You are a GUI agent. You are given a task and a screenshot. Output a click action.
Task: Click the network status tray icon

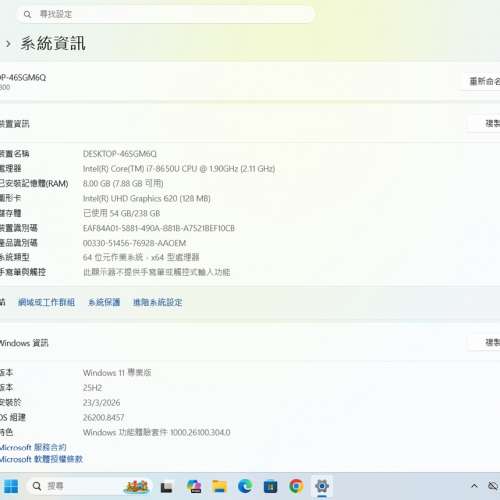(x=493, y=486)
